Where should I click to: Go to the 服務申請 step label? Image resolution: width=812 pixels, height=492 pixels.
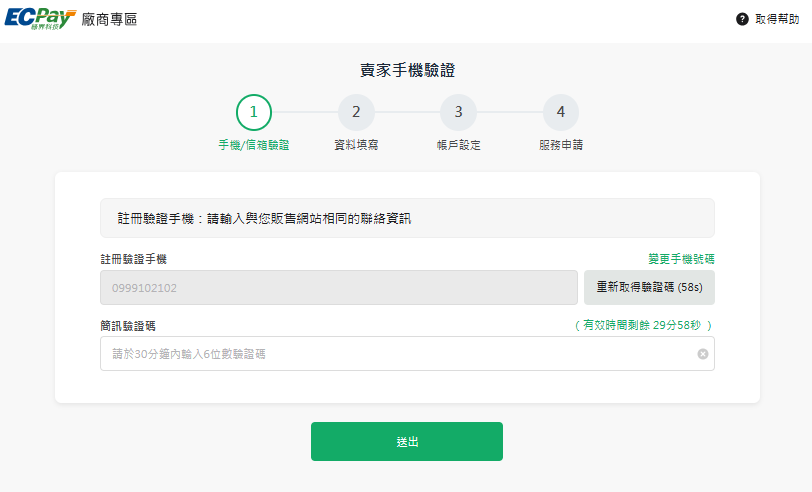point(560,145)
